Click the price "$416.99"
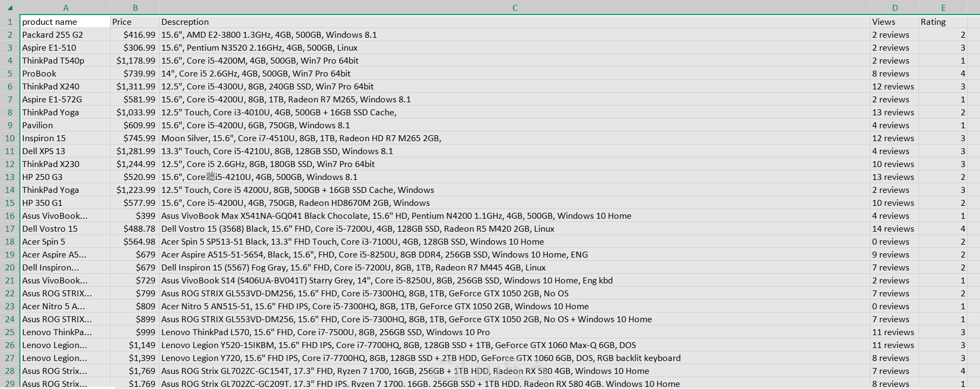Screen dimensions: 980x389 (x=135, y=34)
